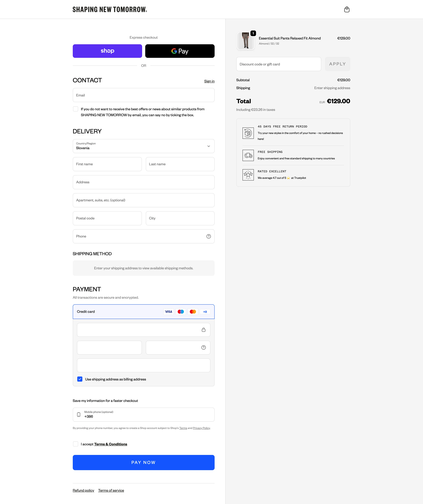Click the Rated Excellent stars icon
This screenshot has height=504, width=423.
(248, 175)
